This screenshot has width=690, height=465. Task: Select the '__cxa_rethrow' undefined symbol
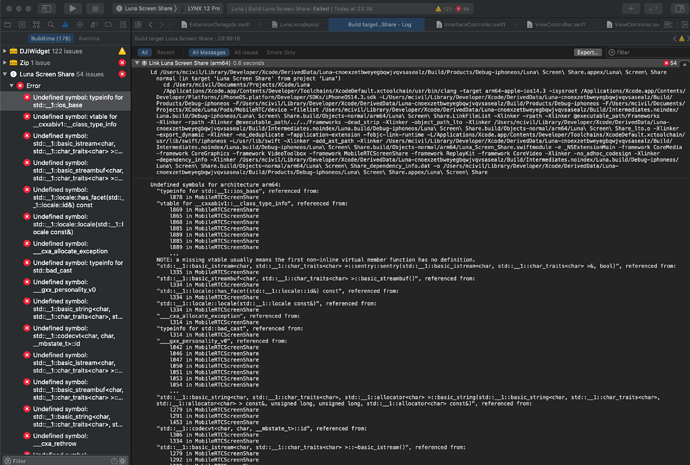65,440
